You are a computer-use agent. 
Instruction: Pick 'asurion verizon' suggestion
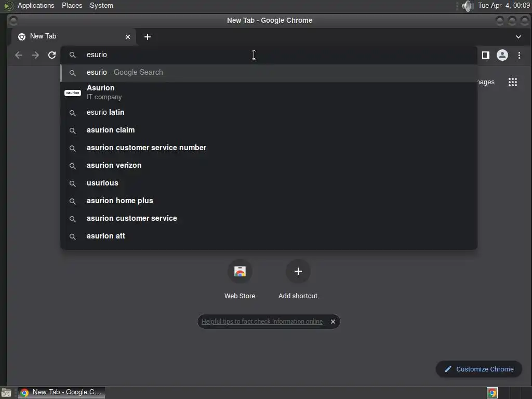tap(269, 165)
